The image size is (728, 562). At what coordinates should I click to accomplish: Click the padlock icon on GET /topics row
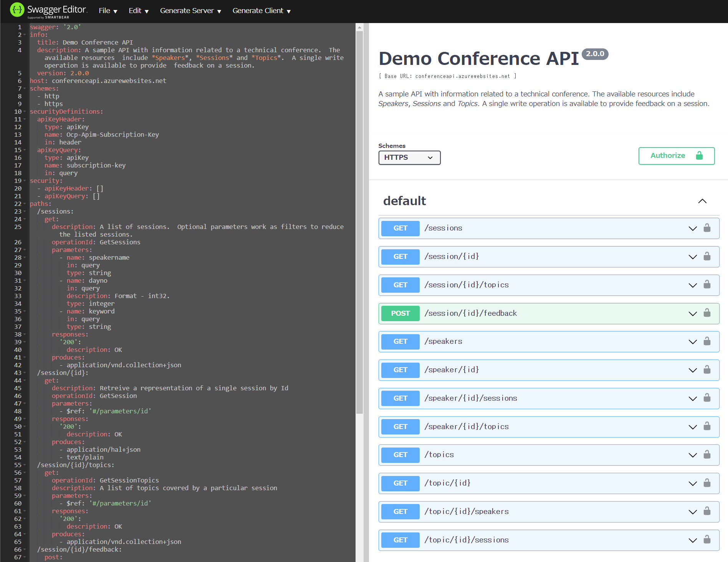707,454
